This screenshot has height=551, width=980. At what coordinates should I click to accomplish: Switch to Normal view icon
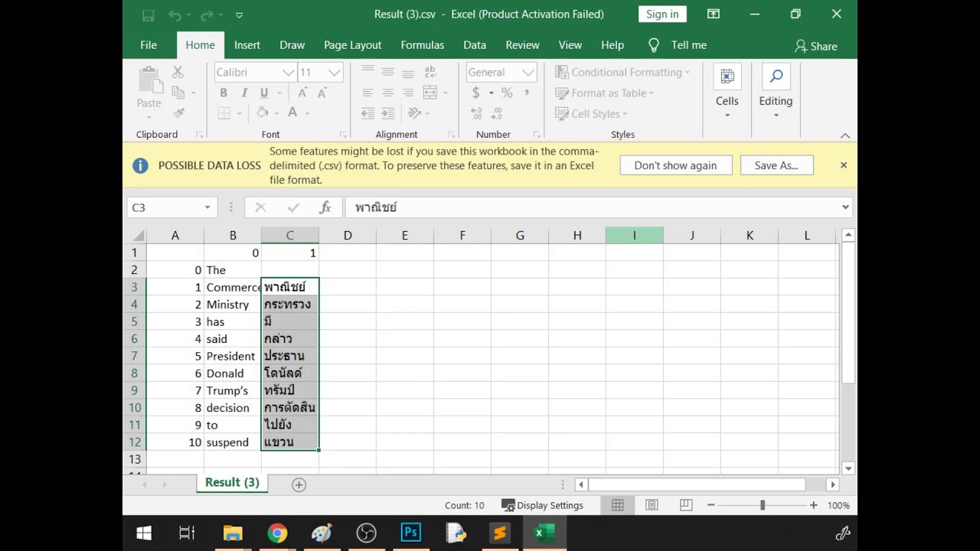coord(617,505)
